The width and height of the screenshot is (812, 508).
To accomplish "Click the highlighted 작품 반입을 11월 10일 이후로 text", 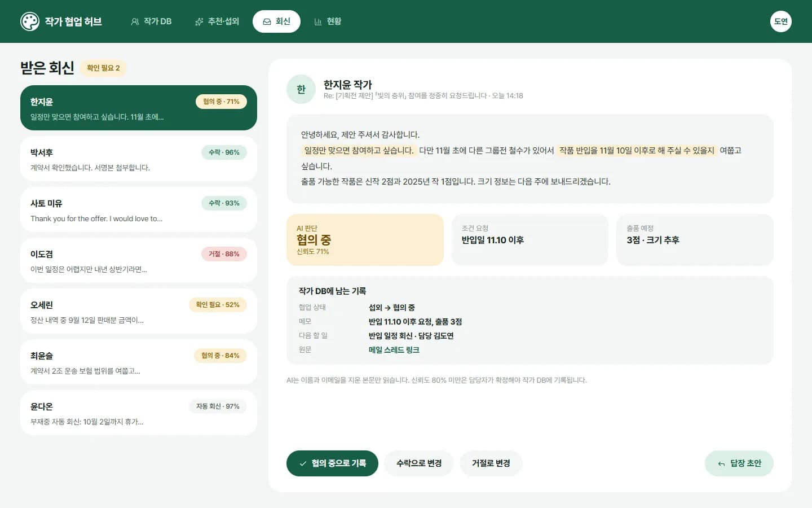I will 637,151.
